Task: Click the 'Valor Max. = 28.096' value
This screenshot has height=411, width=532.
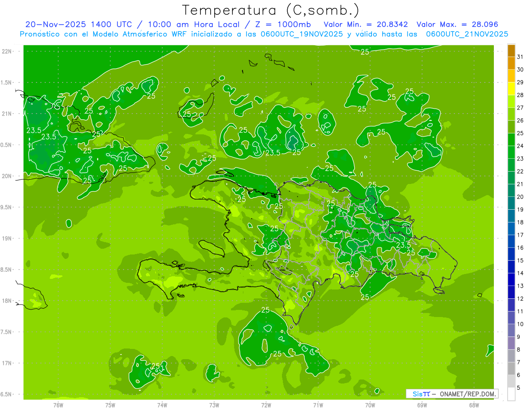Action: pyautogui.click(x=457, y=25)
